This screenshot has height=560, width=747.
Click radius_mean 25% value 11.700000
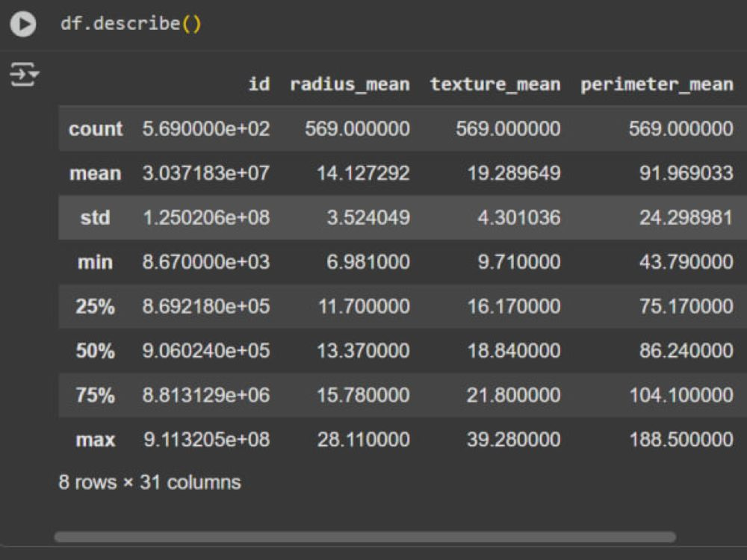364,306
